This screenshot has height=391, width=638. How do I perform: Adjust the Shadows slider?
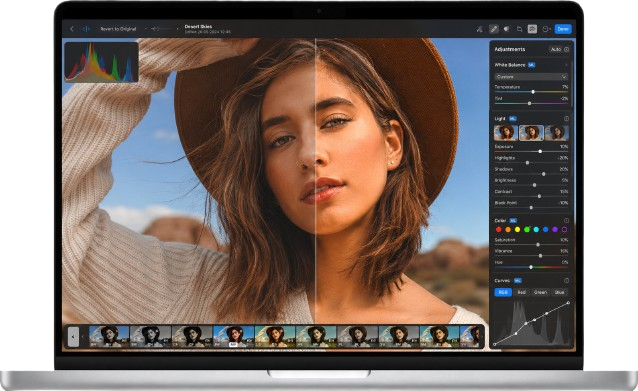[x=531, y=174]
